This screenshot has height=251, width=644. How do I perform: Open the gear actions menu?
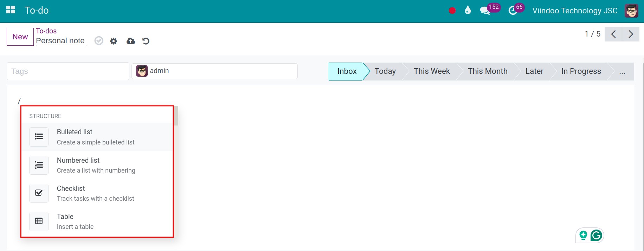(x=113, y=41)
